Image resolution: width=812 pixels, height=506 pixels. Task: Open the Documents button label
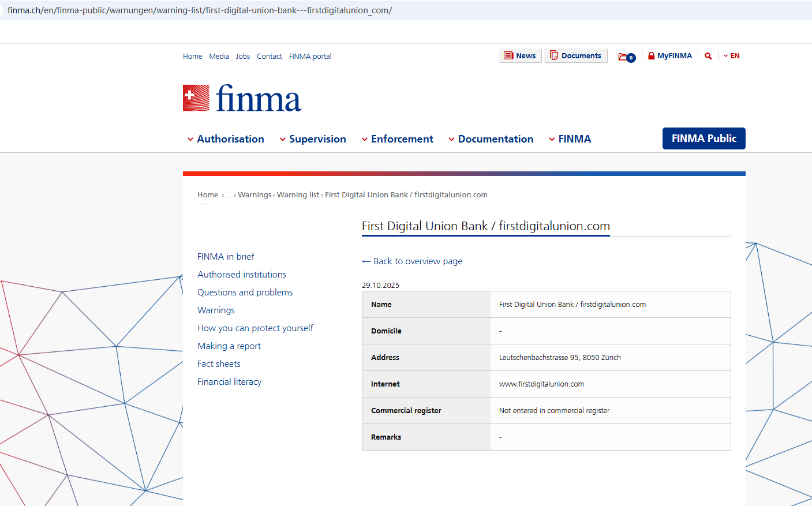581,56
